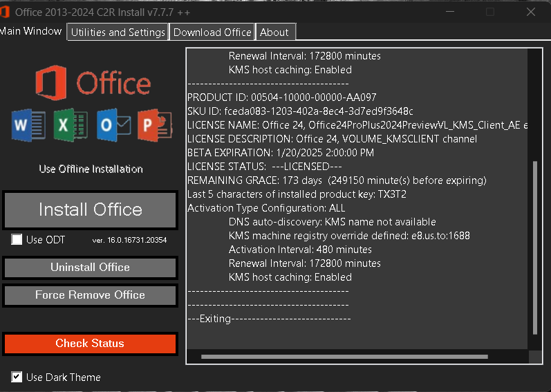The width and height of the screenshot is (551, 392).
Task: Click the DNS auto-discovery line
Action: pos(333,222)
